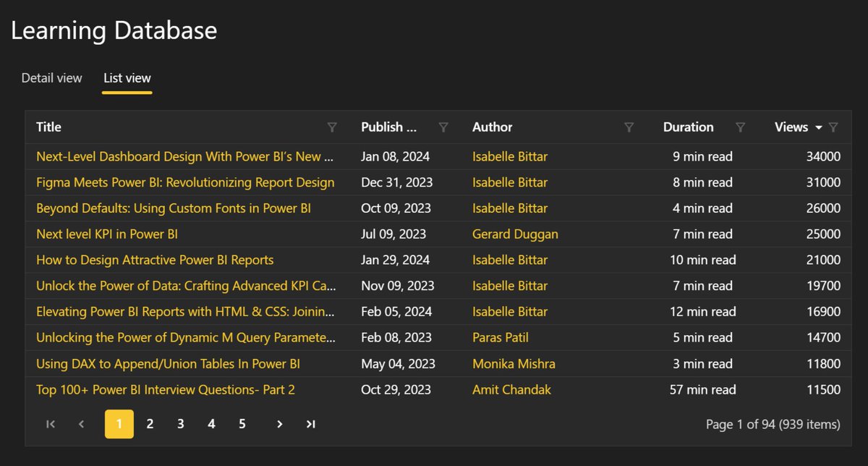Select page 1 in pager
This screenshot has width=868, height=466.
tap(119, 424)
